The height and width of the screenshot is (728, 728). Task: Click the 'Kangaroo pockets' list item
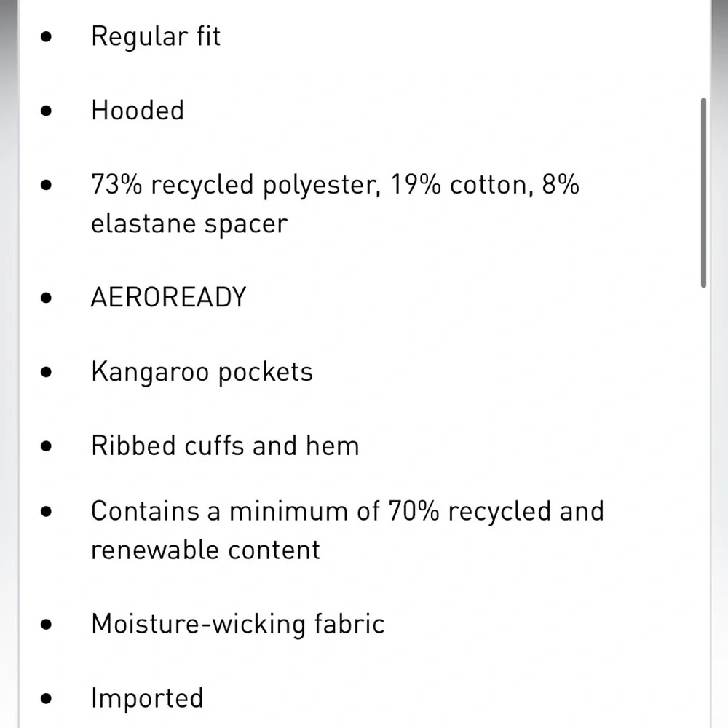click(202, 372)
